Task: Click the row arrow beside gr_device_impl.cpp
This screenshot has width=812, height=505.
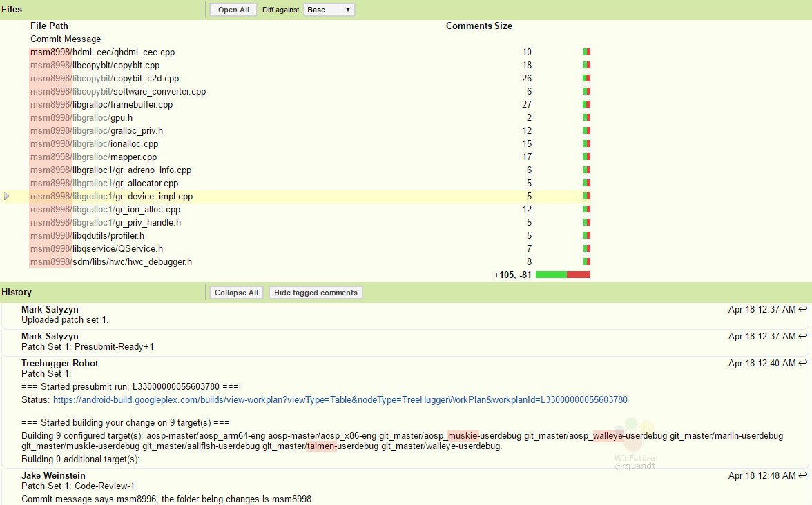Action: [x=7, y=197]
